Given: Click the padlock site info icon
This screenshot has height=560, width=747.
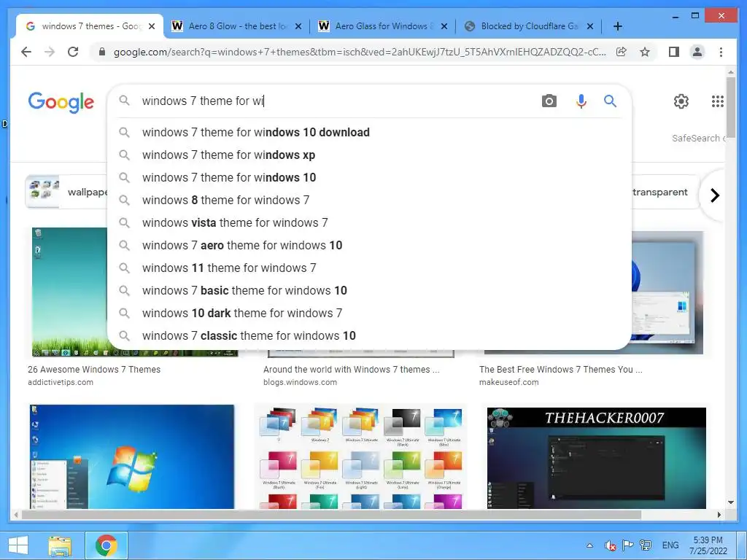Looking at the screenshot, I should (101, 52).
